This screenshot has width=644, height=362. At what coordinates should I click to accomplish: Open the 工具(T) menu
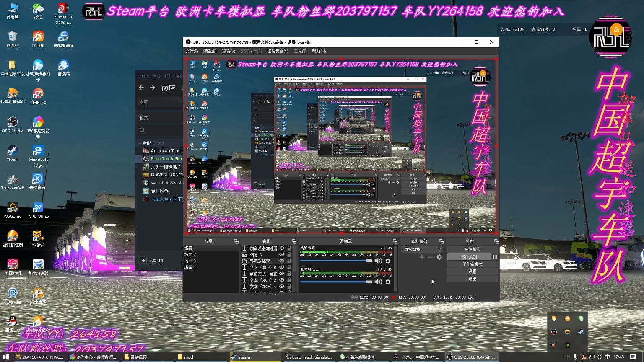pos(300,51)
